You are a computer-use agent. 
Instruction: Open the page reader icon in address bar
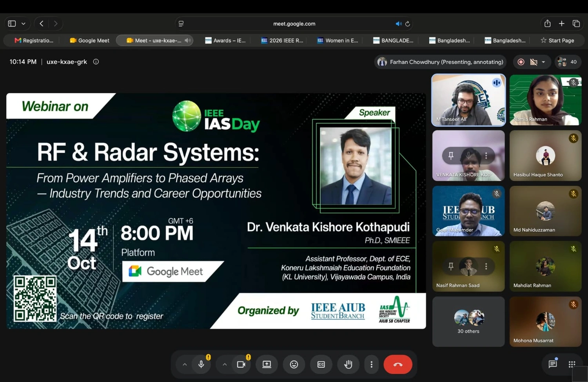pos(181,24)
